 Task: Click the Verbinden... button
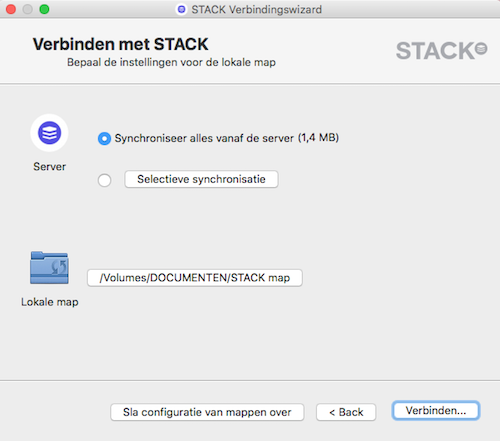click(436, 411)
